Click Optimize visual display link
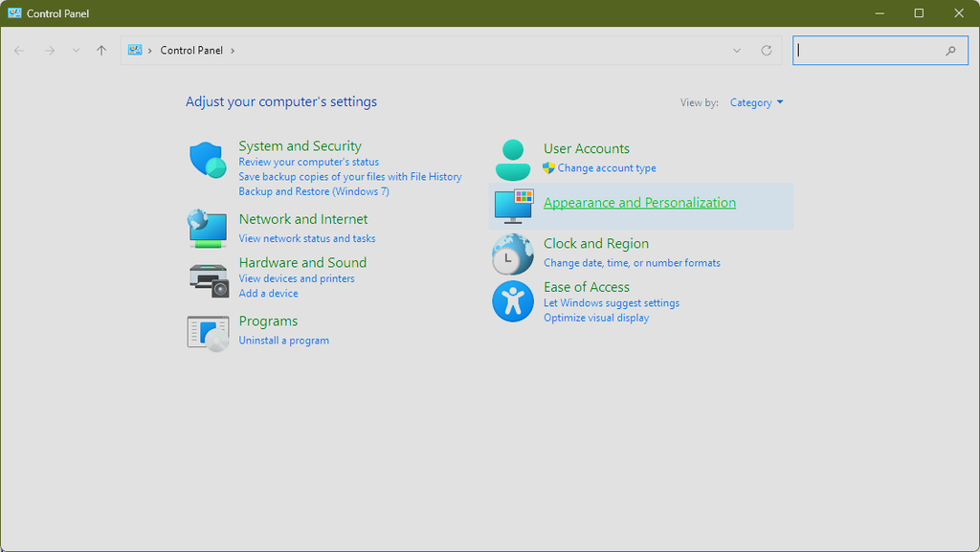This screenshot has width=980, height=552. pos(596,318)
